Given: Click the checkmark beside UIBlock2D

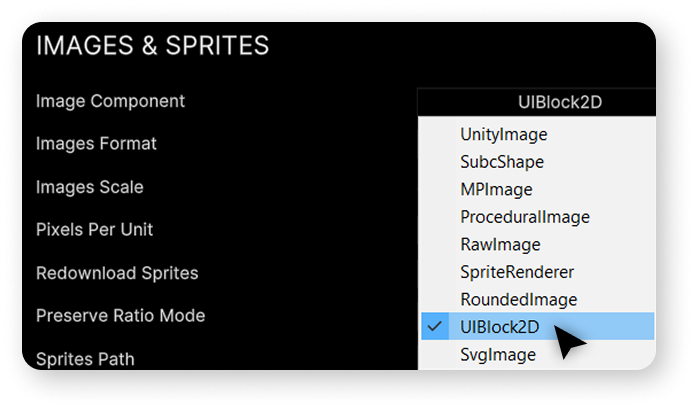Looking at the screenshot, I should (x=435, y=327).
